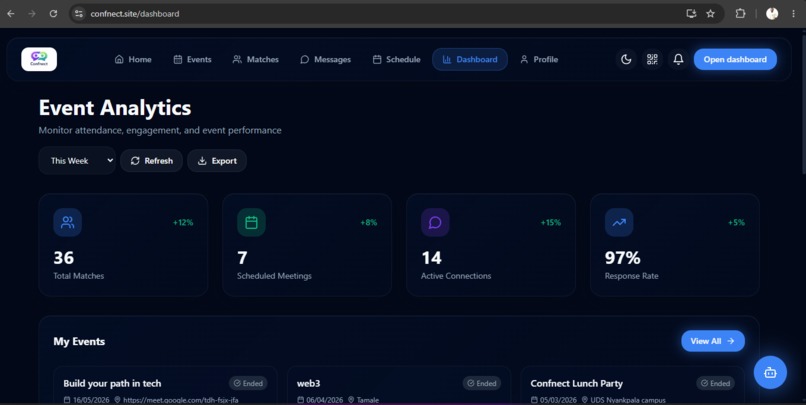This screenshot has width=806, height=405.
Task: Click the +5% response rate change
Action: tap(736, 223)
